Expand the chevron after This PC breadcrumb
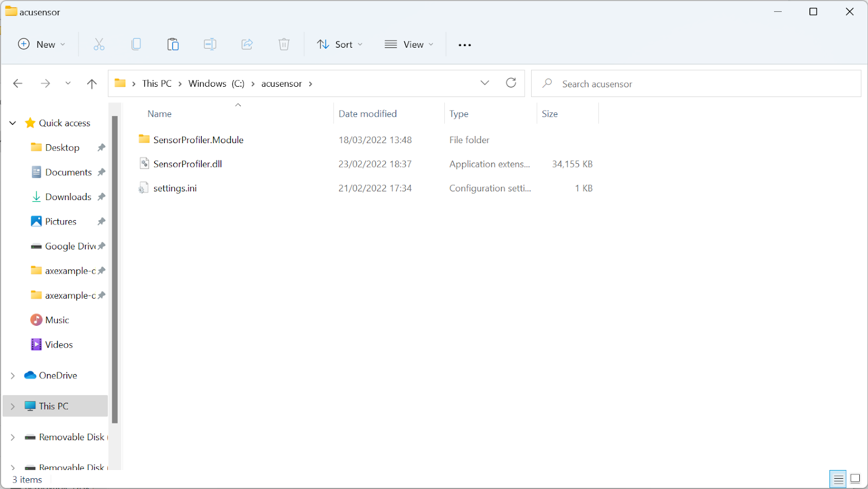 pos(180,83)
